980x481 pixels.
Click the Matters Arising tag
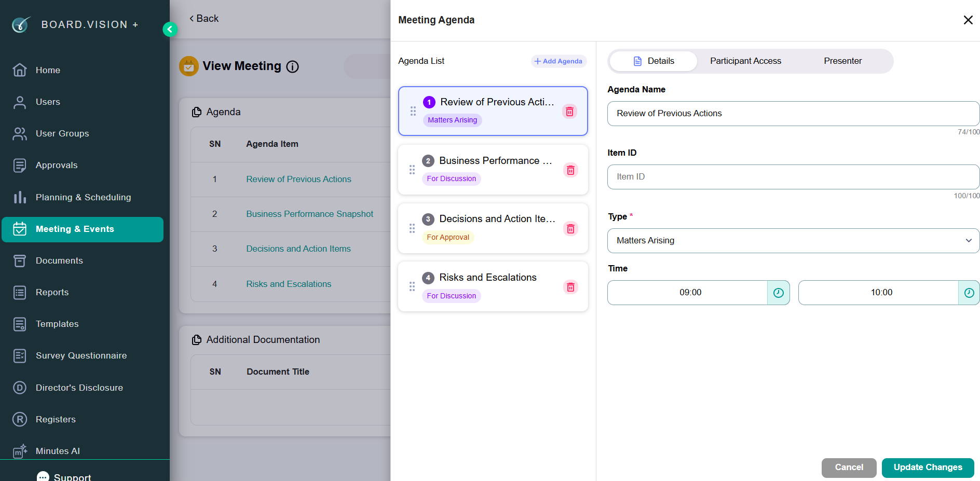[x=453, y=120]
